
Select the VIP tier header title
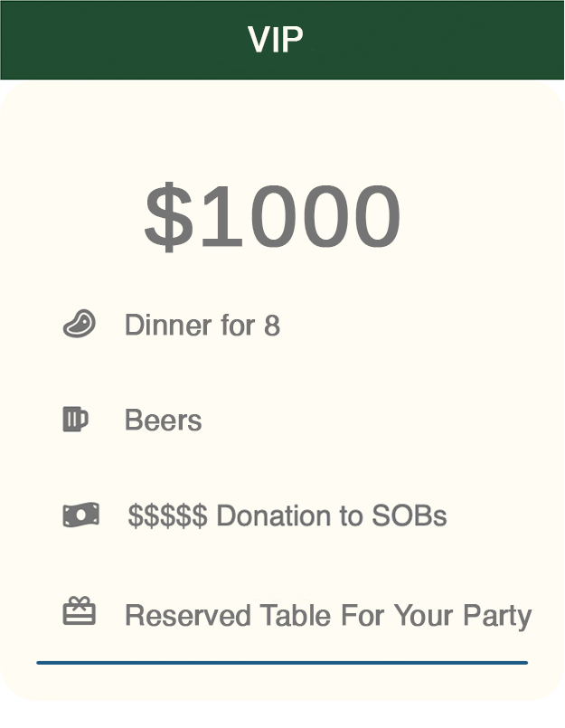pyautogui.click(x=276, y=40)
